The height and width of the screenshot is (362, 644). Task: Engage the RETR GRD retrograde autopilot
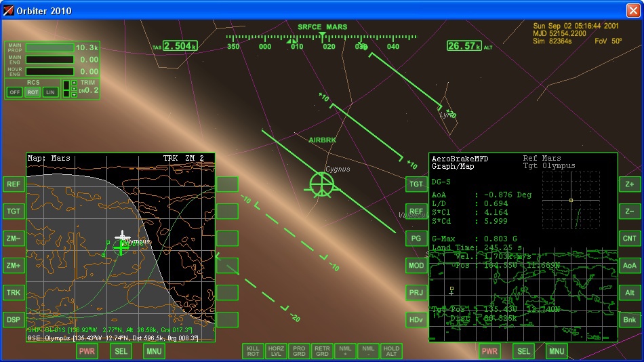tap(322, 350)
